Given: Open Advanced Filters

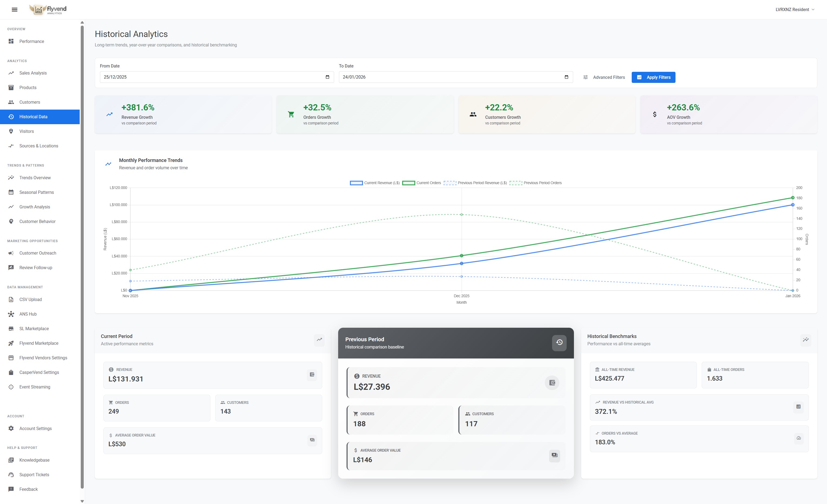Looking at the screenshot, I should pos(604,77).
